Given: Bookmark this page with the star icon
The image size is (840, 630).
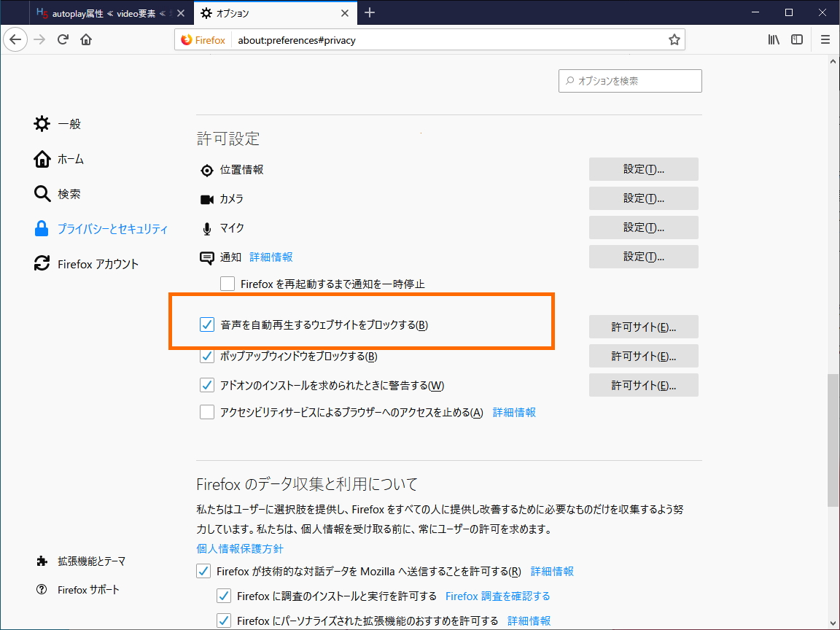Looking at the screenshot, I should click(x=674, y=39).
